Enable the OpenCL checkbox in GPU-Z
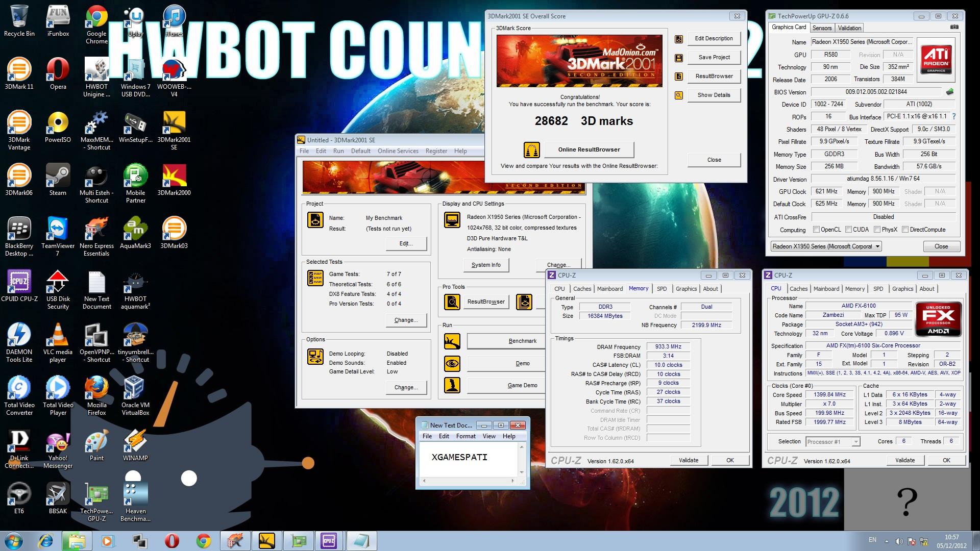This screenshot has width=980, height=551. tap(816, 230)
